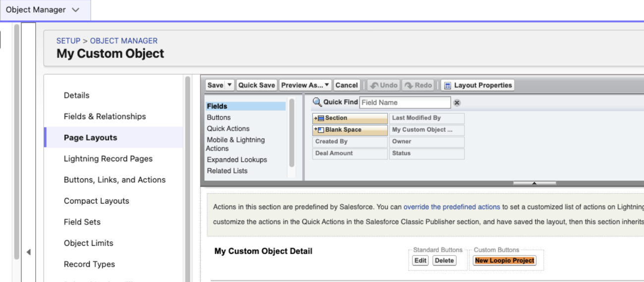644x282 pixels.
Task: Open the Object Manager dropdown chevron
Action: (x=76, y=10)
